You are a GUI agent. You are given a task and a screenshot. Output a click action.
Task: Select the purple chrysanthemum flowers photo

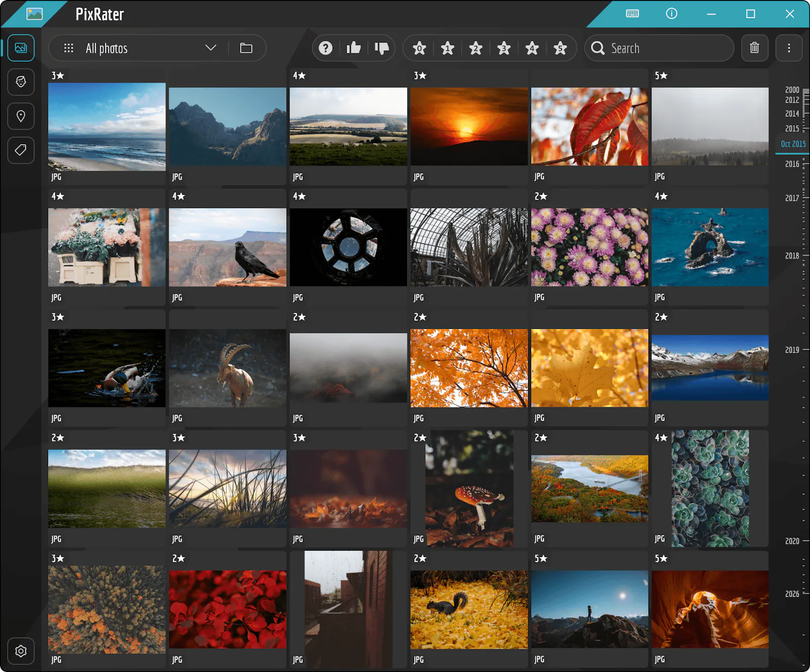pyautogui.click(x=590, y=247)
